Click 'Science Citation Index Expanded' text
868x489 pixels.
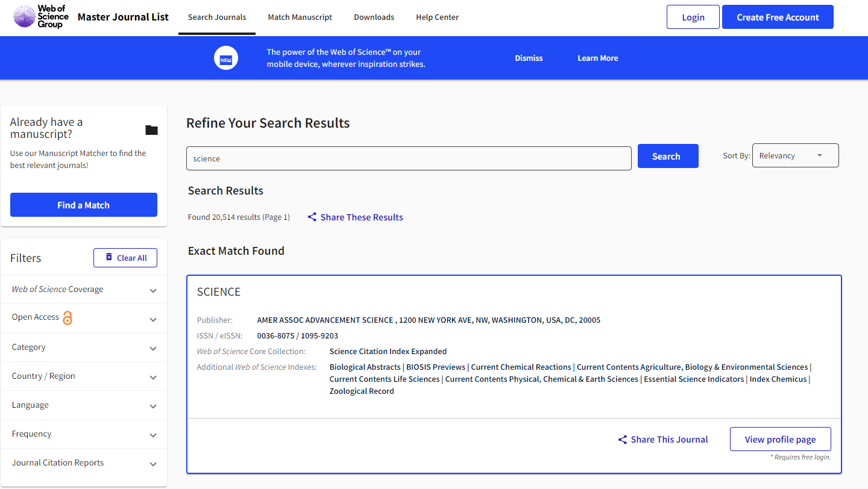(x=388, y=352)
